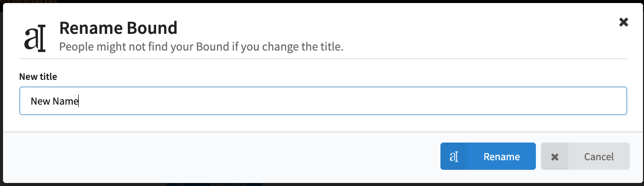The image size is (644, 186).
Task: Dismiss the dialog via the Cancel label
Action: [x=599, y=157]
